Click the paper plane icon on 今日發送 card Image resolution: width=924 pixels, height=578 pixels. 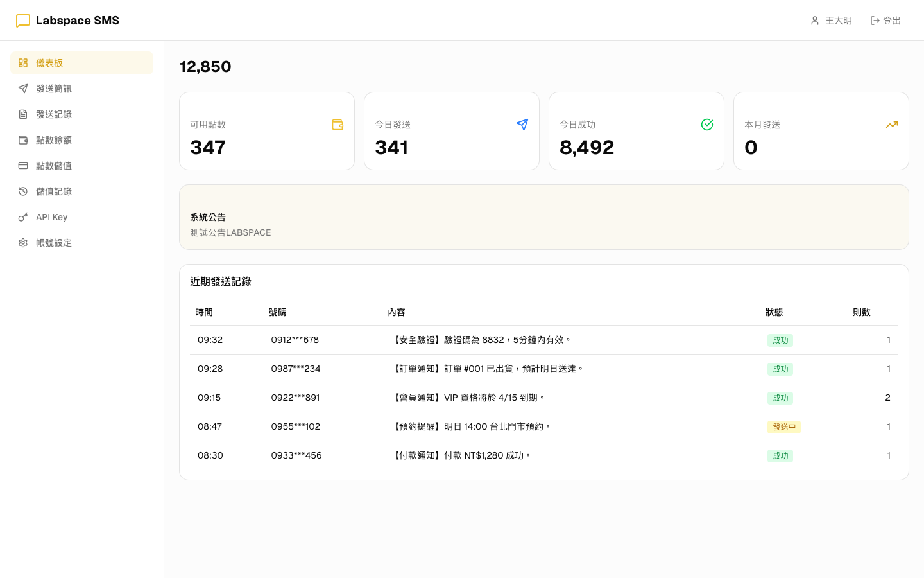point(522,125)
